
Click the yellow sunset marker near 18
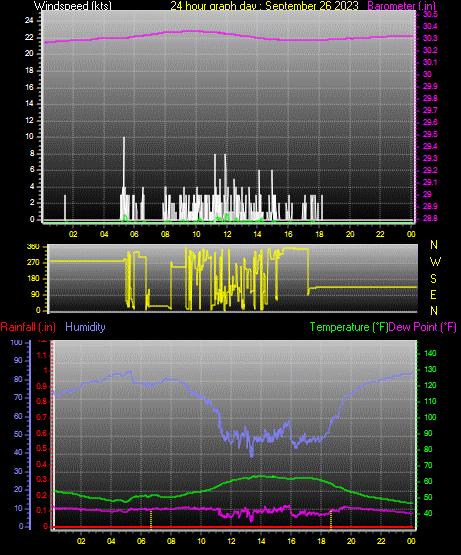coord(331,519)
